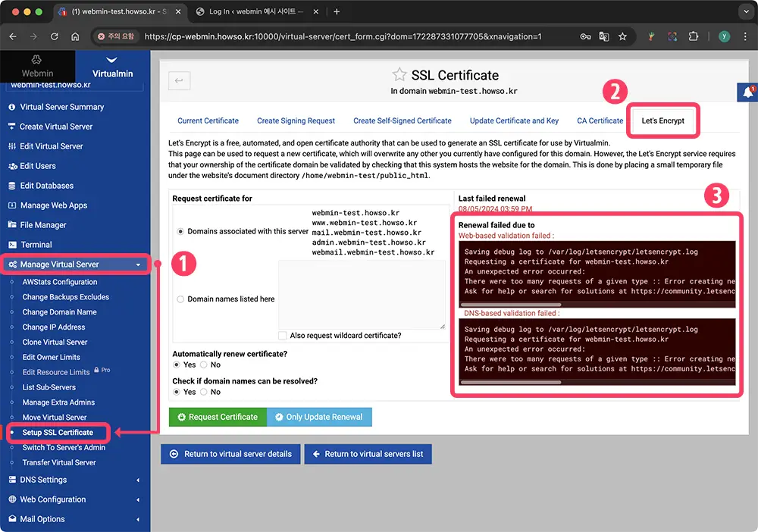Set Check domain names resolved to Yes
Viewport: 758px width, 532px height.
pyautogui.click(x=177, y=392)
